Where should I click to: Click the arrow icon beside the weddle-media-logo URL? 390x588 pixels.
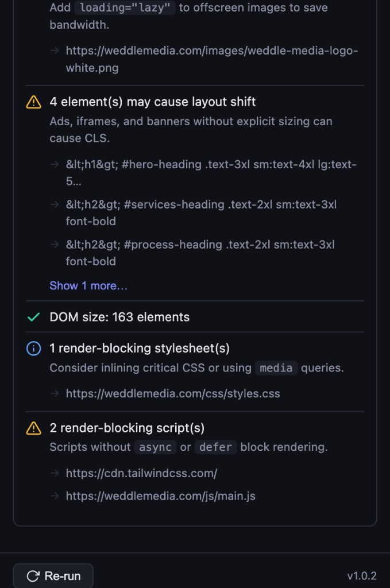(x=55, y=51)
